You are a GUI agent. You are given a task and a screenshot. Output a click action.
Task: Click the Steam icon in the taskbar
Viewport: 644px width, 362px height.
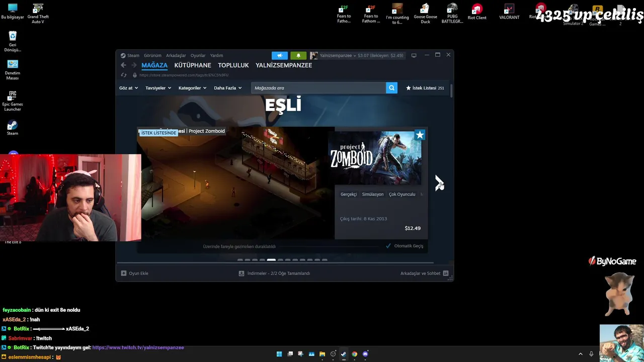pos(344,354)
